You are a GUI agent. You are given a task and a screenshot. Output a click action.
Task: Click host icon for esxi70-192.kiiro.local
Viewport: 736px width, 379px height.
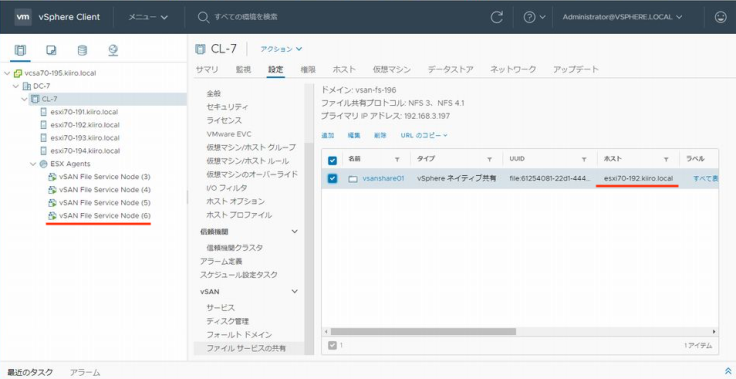click(x=44, y=125)
